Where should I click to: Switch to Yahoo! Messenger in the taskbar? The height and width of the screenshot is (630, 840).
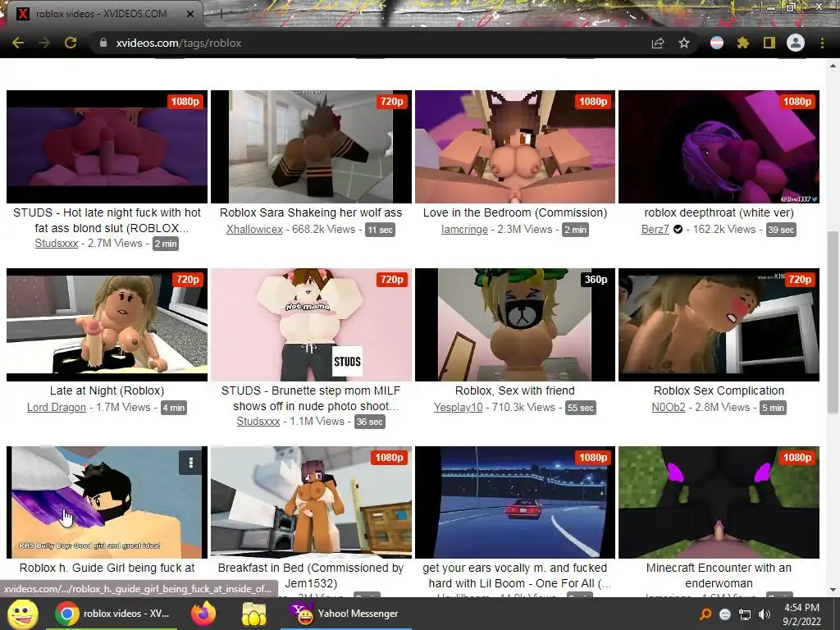point(346,614)
